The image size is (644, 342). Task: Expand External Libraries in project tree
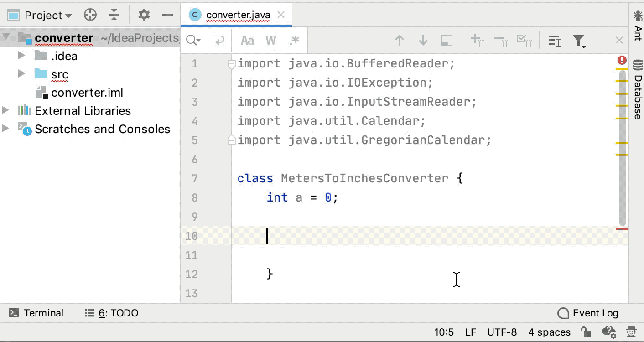(x=6, y=110)
